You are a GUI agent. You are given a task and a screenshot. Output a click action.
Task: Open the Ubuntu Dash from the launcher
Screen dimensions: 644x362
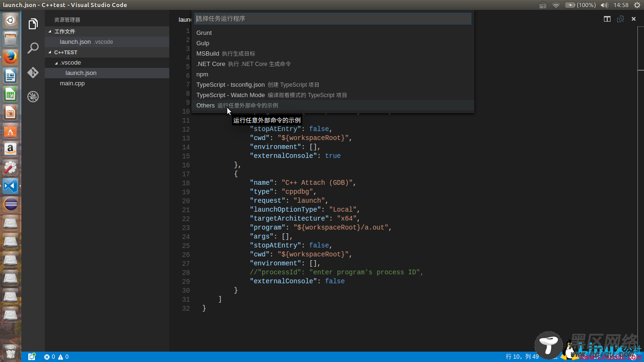click(x=10, y=20)
